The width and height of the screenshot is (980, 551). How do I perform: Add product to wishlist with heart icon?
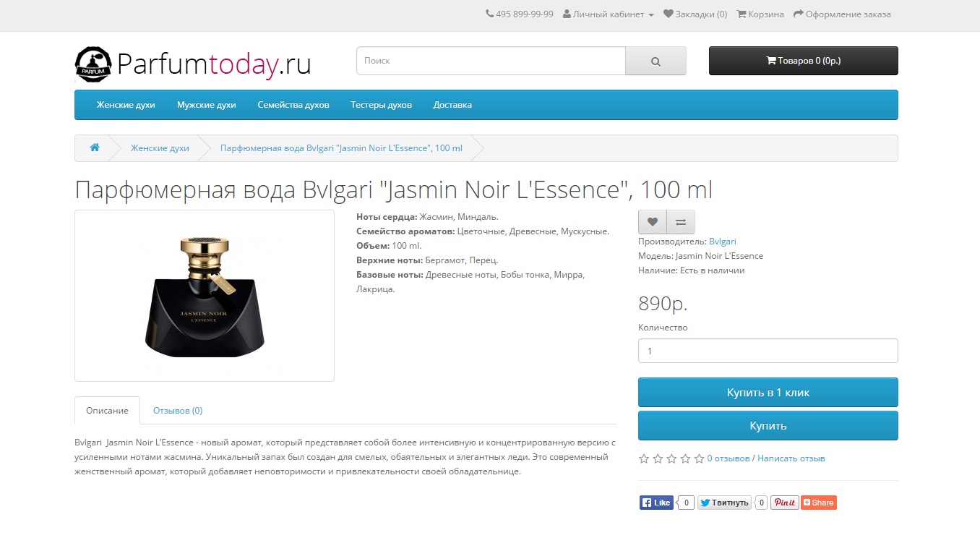(653, 222)
